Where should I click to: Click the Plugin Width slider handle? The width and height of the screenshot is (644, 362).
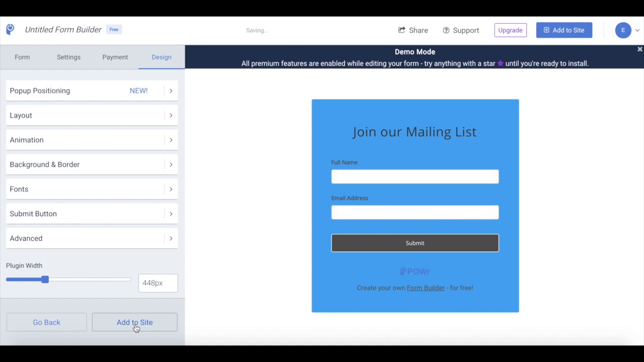[x=45, y=280]
